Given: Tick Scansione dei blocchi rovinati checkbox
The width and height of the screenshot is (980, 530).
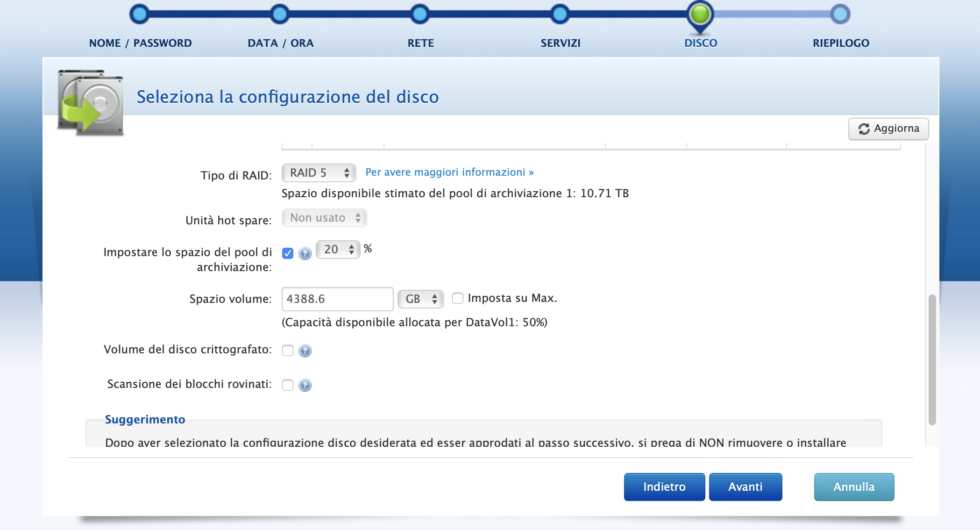Looking at the screenshot, I should (x=288, y=385).
